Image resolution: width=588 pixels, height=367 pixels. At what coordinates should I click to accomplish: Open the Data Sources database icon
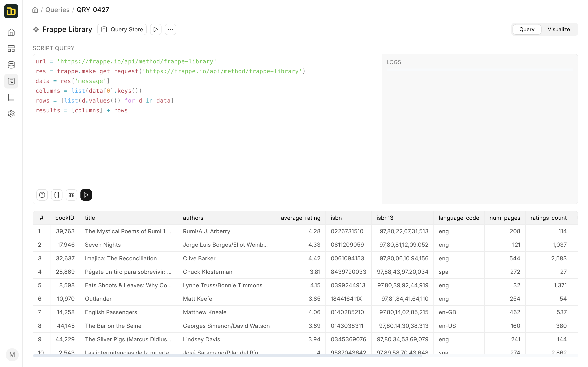(x=11, y=65)
